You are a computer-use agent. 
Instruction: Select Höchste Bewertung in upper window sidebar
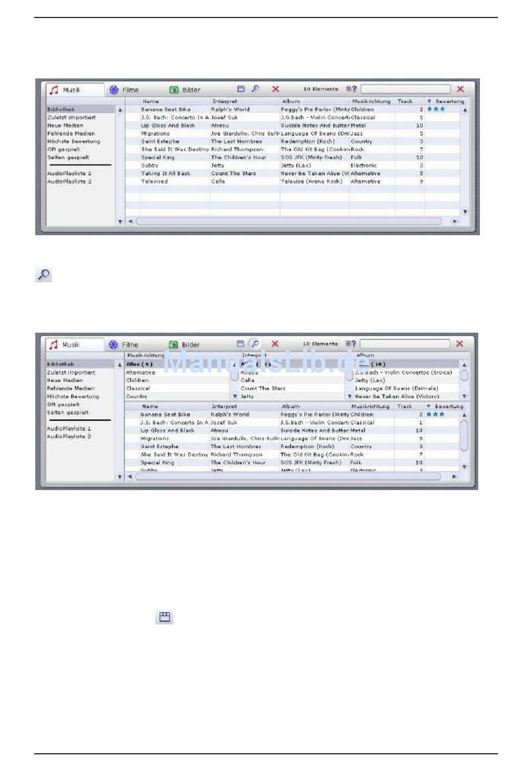[x=73, y=141]
